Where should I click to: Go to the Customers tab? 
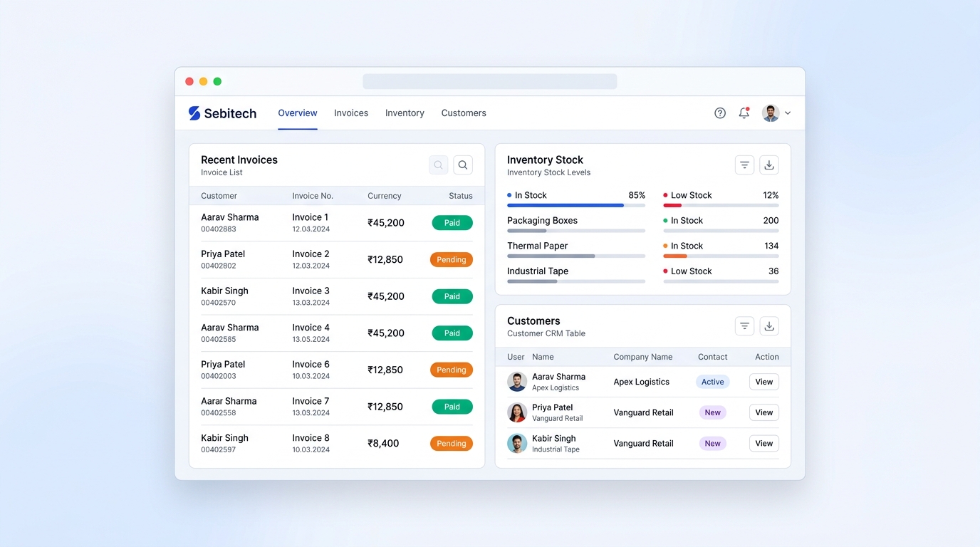pyautogui.click(x=464, y=113)
